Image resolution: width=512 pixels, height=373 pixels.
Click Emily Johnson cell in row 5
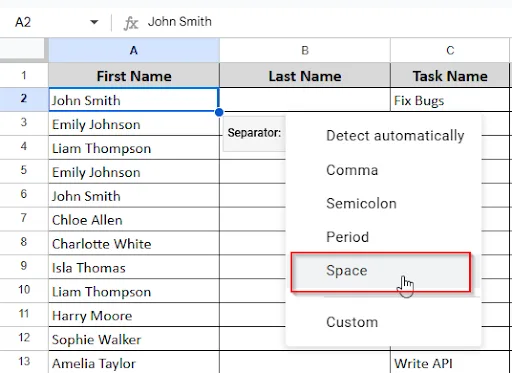134,171
